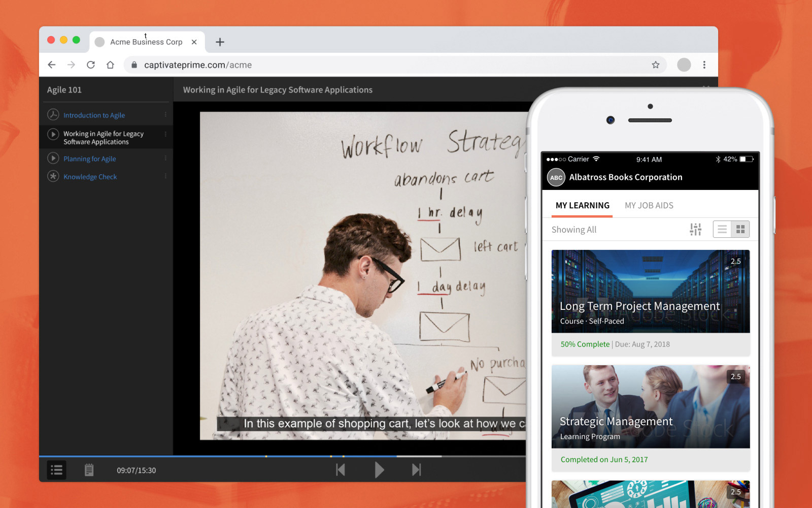Open the notes icon in player bar
This screenshot has height=508, width=812.
(89, 470)
